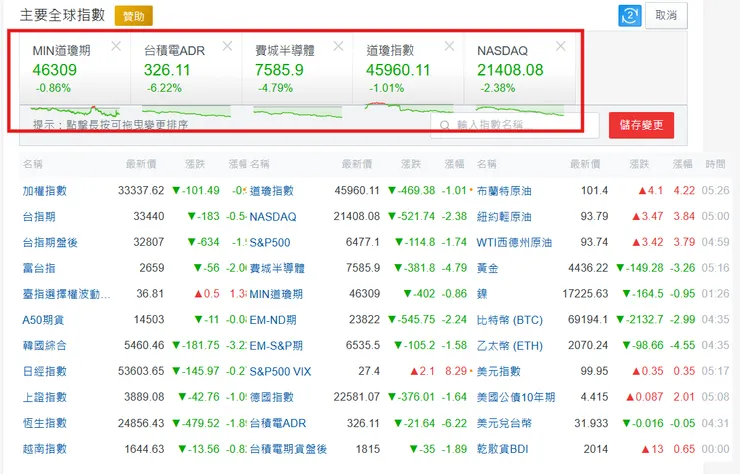Open the 黃金 link
This screenshot has height=474, width=740.
(x=488, y=268)
